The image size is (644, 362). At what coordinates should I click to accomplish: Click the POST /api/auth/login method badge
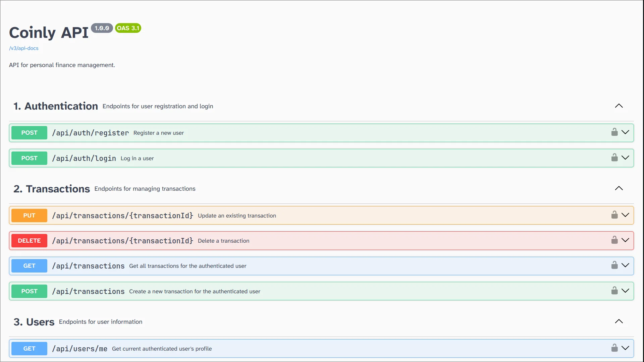(29, 158)
